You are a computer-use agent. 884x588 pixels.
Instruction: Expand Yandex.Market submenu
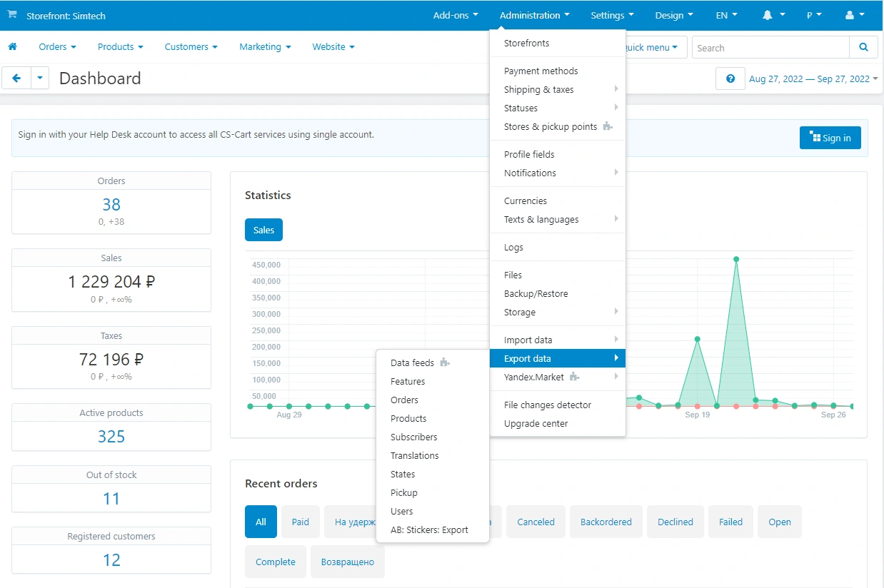(558, 377)
